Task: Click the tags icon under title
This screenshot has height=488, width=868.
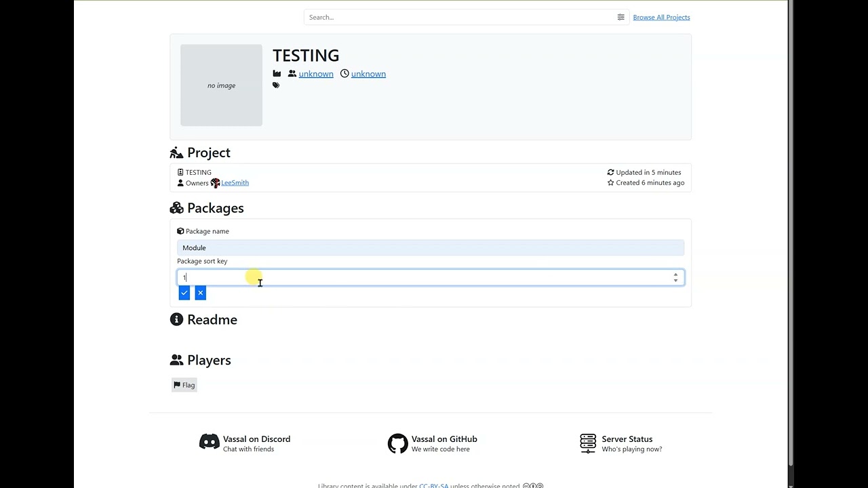Action: click(x=276, y=85)
